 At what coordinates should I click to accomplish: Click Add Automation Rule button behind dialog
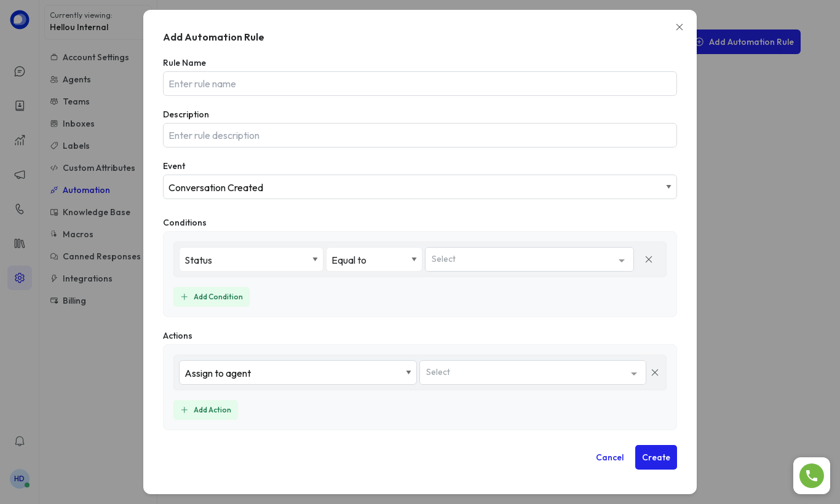(x=748, y=42)
